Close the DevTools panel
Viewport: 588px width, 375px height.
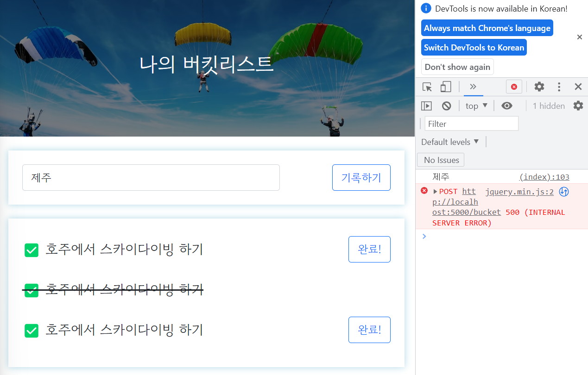(x=578, y=87)
